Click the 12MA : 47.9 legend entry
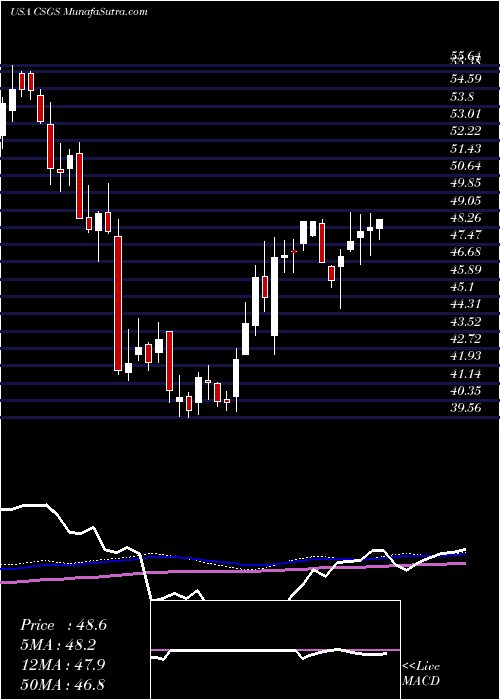 (63, 665)
